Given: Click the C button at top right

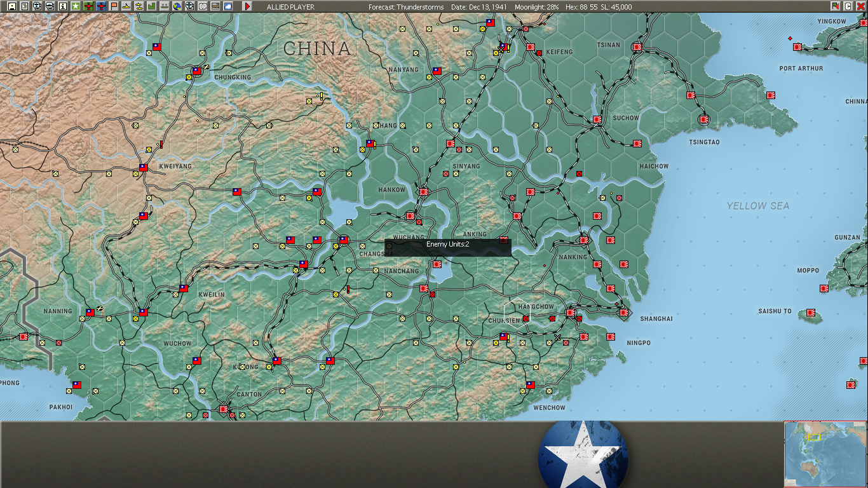Looking at the screenshot, I should click(x=848, y=6).
